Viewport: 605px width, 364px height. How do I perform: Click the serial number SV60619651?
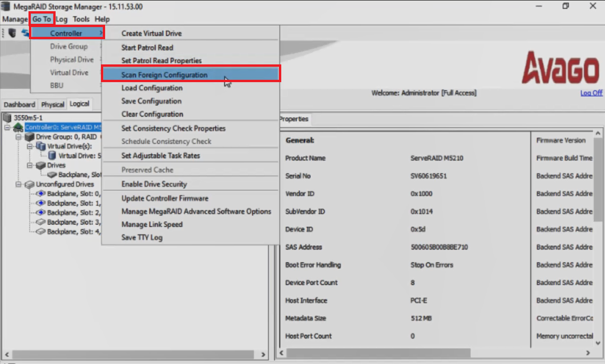point(429,176)
